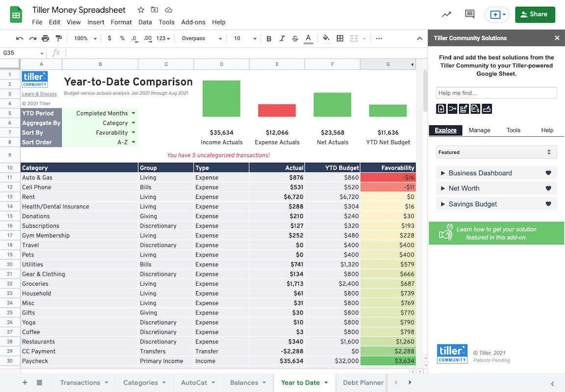This screenshot has height=392, width=565.
Task: Click the grid-with-pencil icon in the Tiller sidebar
Action: pyautogui.click(x=464, y=109)
